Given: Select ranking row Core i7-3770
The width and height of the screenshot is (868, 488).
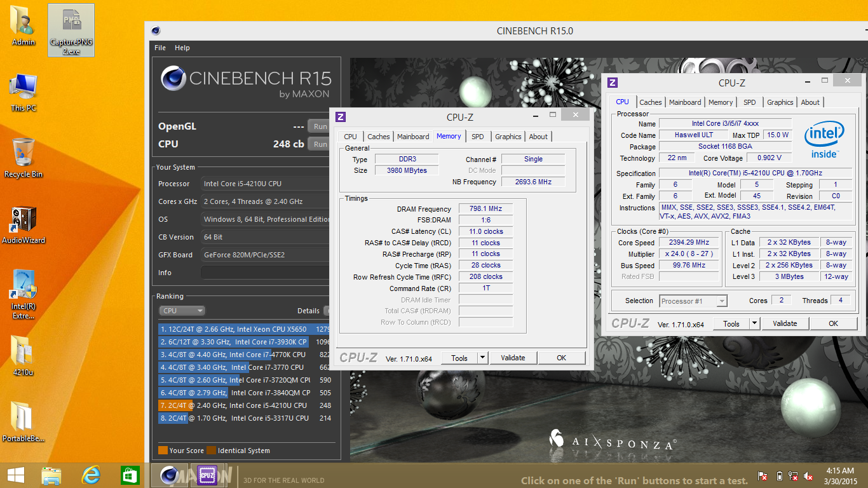Looking at the screenshot, I should (x=245, y=367).
